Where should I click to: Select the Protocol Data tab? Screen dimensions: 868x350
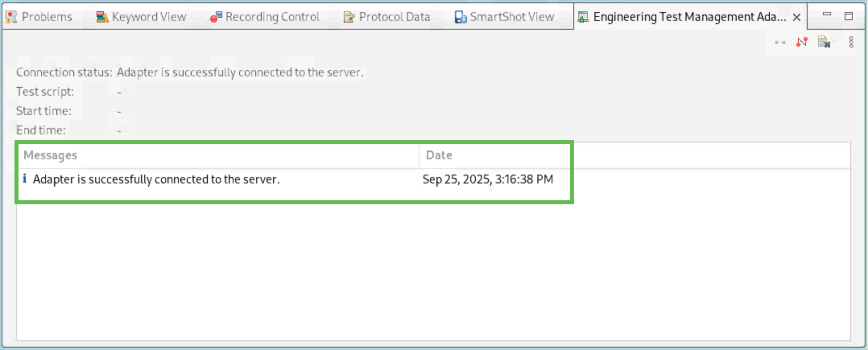point(394,17)
